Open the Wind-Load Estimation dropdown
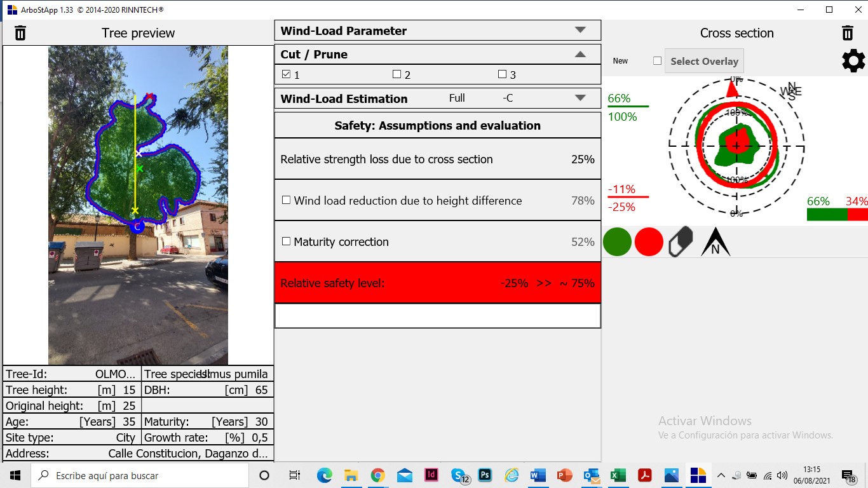This screenshot has width=868, height=488. pyautogui.click(x=580, y=98)
